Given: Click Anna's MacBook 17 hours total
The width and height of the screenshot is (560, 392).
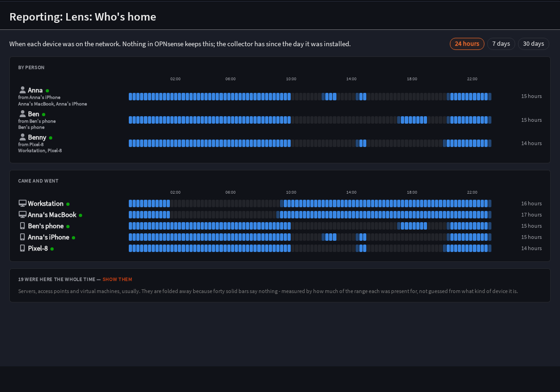Looking at the screenshot, I should click(x=532, y=215).
